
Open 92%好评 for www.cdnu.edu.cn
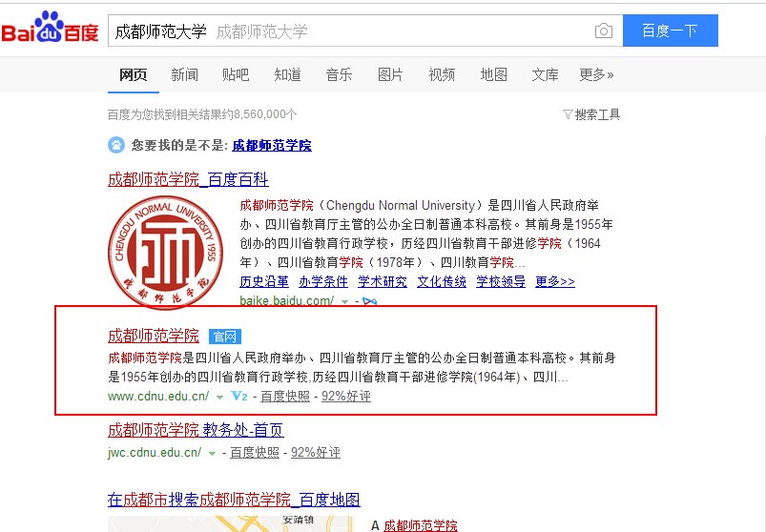346,396
